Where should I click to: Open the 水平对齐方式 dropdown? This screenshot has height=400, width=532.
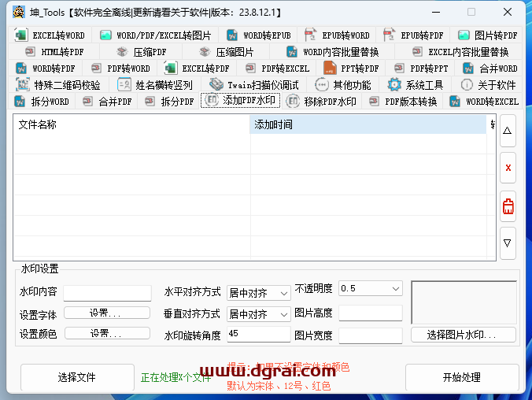coord(259,293)
